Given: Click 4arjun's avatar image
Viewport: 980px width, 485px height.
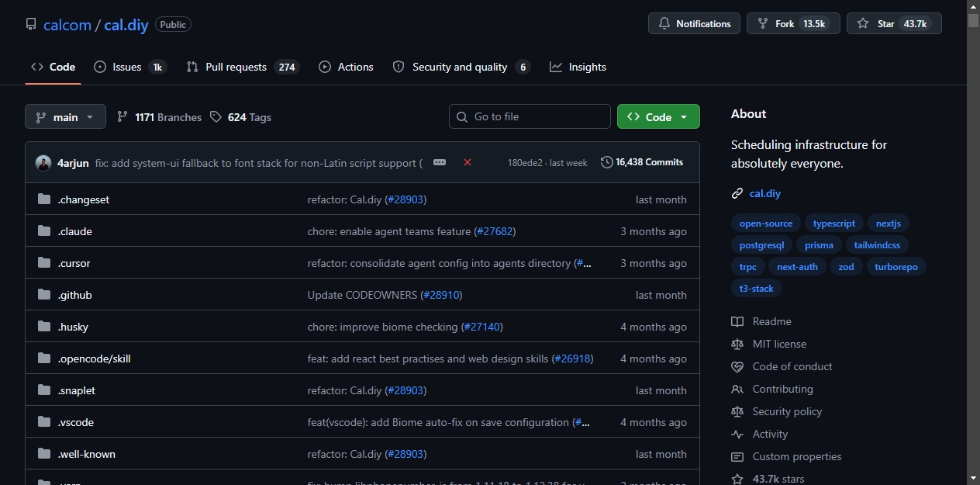Looking at the screenshot, I should click(43, 163).
